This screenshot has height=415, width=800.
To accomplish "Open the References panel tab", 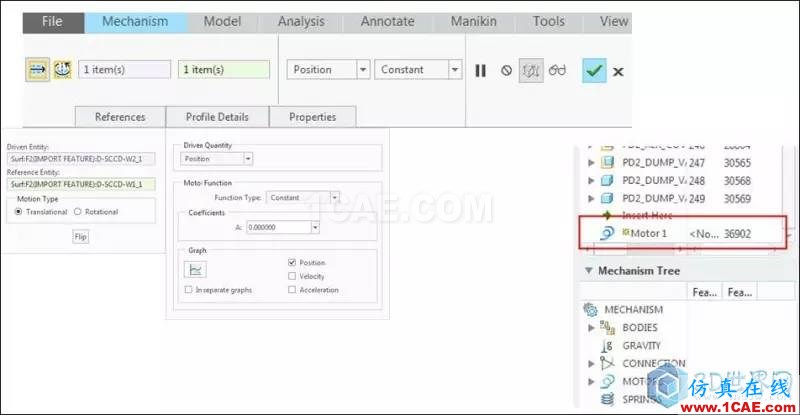I will (x=120, y=117).
